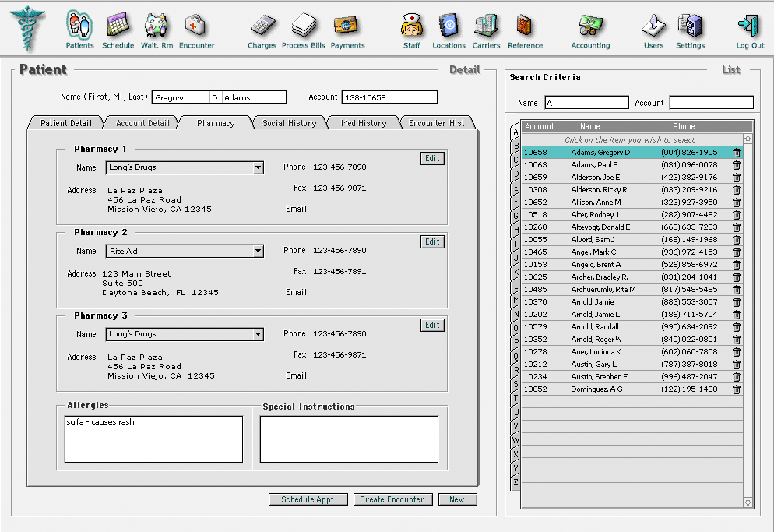Image resolution: width=774 pixels, height=532 pixels.
Task: Open the Carriers section
Action: point(486,30)
